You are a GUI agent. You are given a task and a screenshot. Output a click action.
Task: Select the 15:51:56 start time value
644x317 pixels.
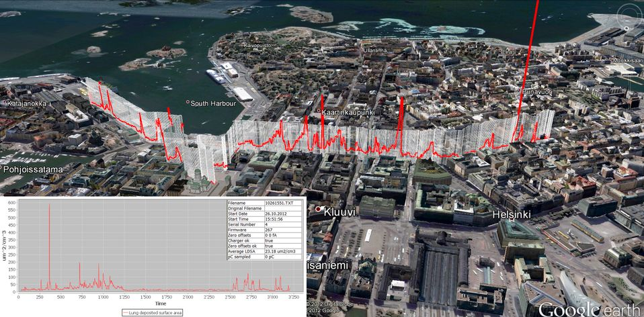click(x=274, y=220)
